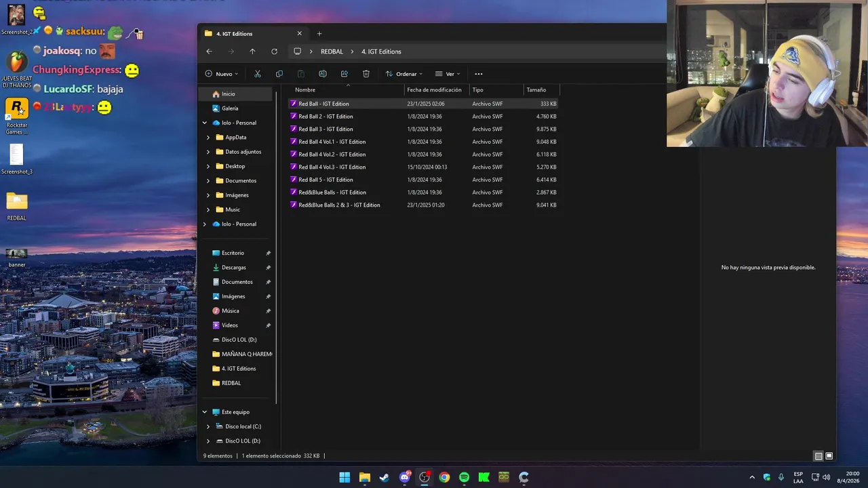
Task: Open Descargas quick access folder
Action: [235, 268]
